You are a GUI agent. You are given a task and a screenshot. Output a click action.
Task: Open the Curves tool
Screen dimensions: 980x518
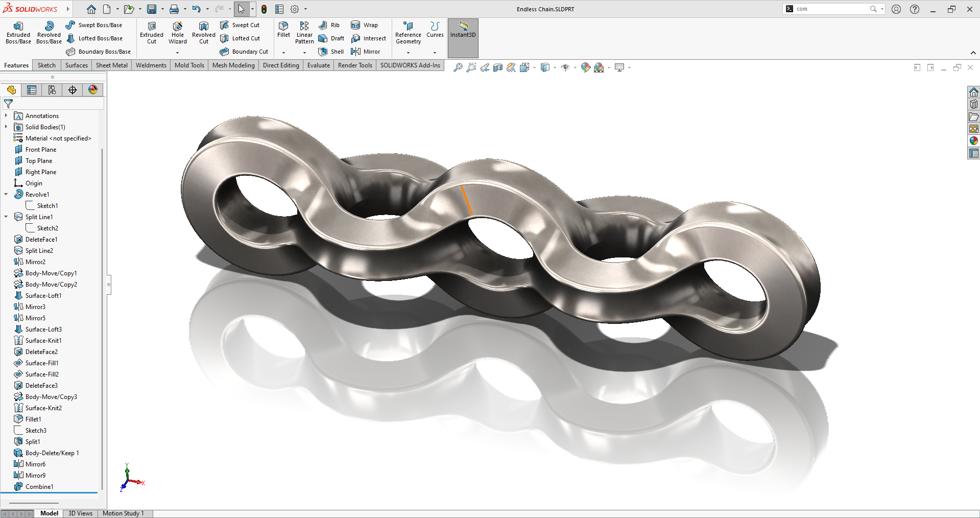click(435, 30)
